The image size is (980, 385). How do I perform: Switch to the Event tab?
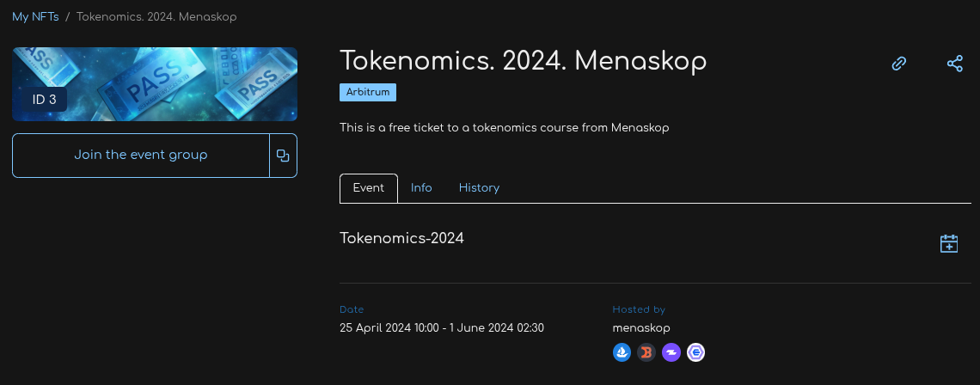point(369,188)
